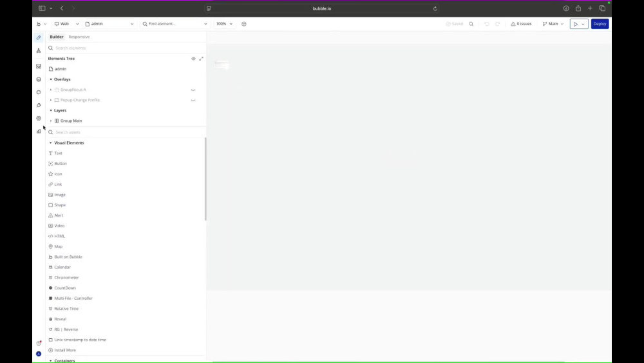Open the Logs chart icon in sidebar
644x363 pixels.
pyautogui.click(x=39, y=131)
